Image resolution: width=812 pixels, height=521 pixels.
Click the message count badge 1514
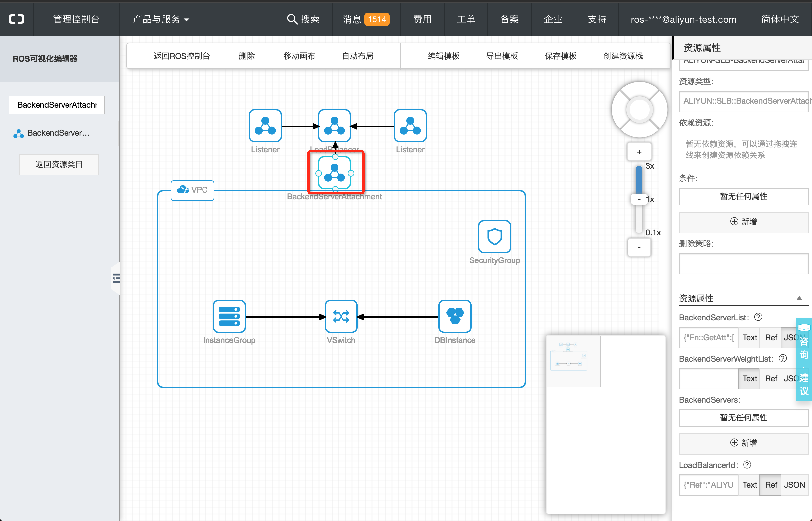pyautogui.click(x=377, y=19)
